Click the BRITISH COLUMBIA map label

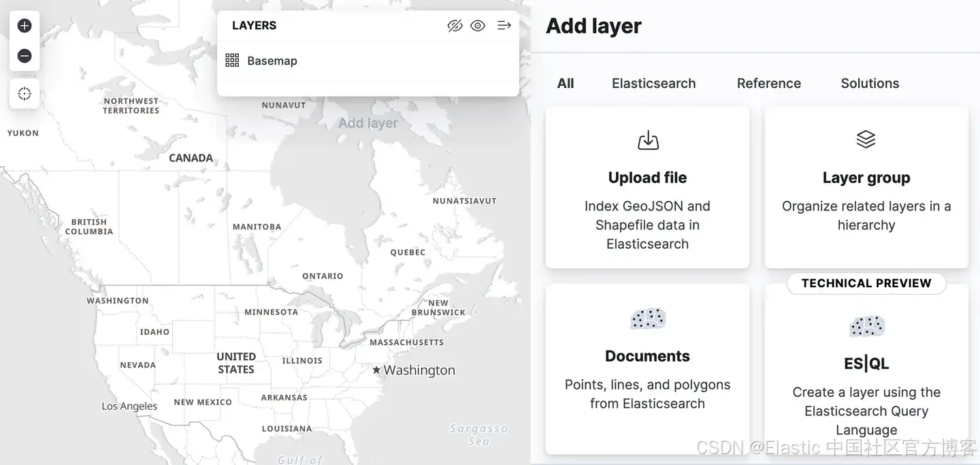[x=89, y=227]
